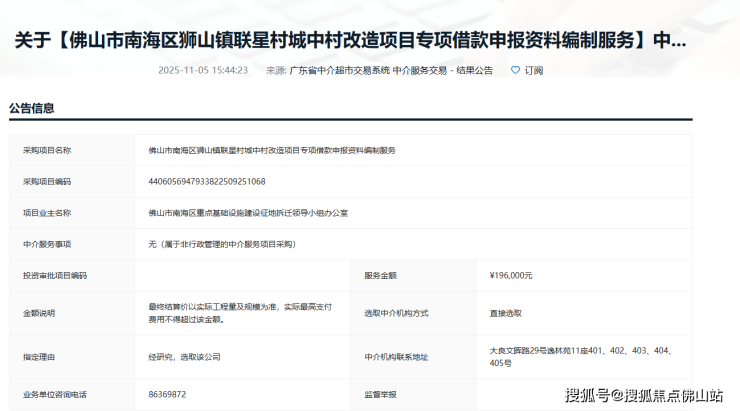Click the 经研究，选取该公司 reason text
Viewport: 740px width, 411px height.
coord(184,356)
